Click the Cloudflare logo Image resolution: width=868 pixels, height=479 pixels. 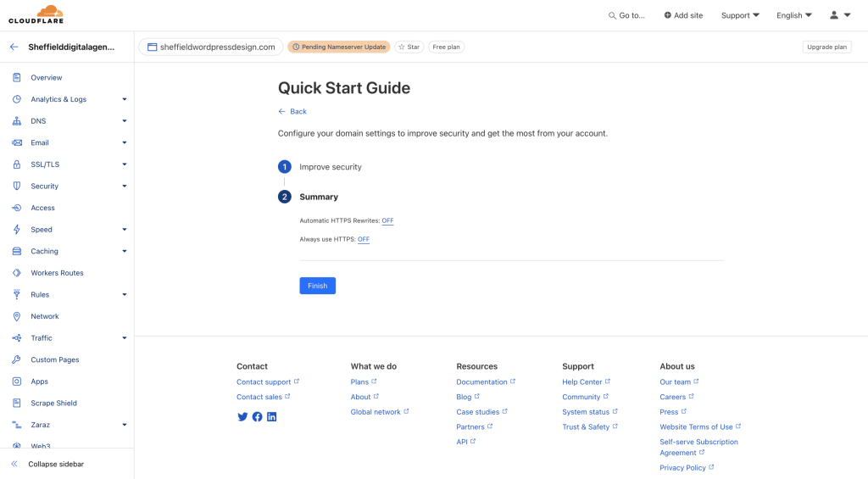36,14
